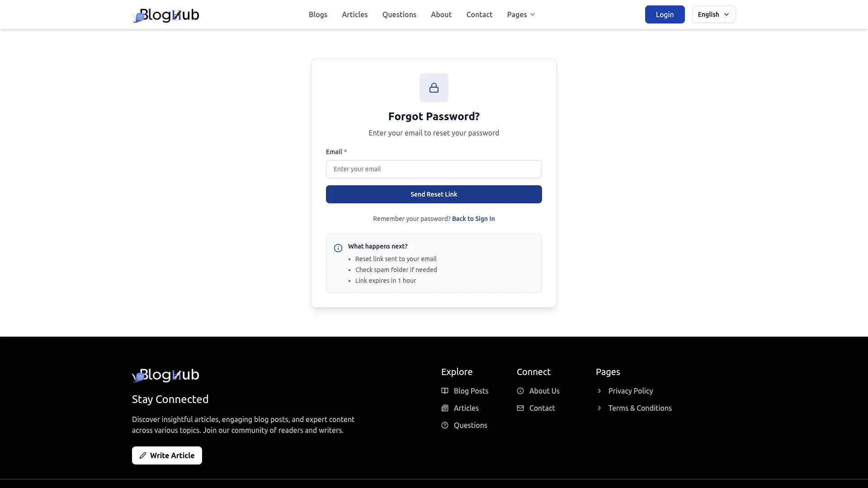Open Questions in the top navigation
The height and width of the screenshot is (488, 868).
399,14
